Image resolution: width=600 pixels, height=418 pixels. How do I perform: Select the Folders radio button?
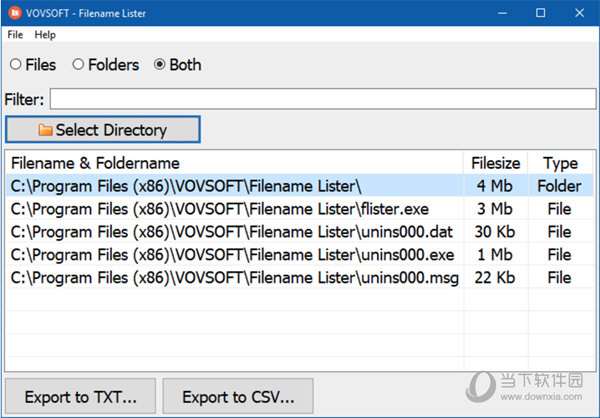(x=106, y=64)
